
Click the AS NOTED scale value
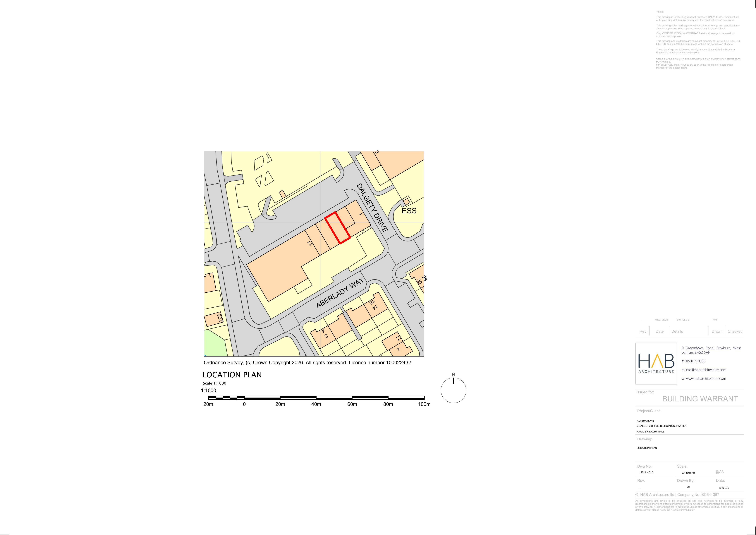[x=688, y=473]
